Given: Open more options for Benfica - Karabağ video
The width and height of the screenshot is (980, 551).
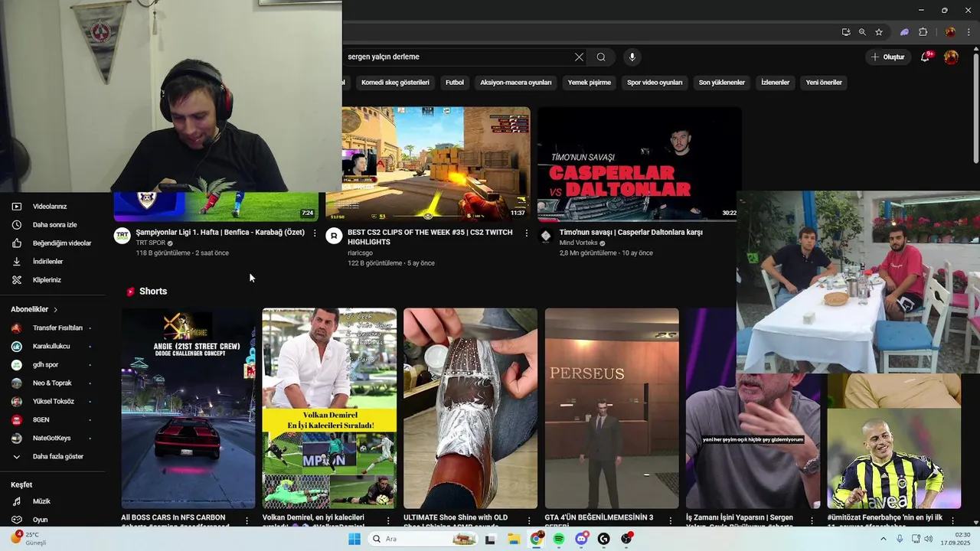Looking at the screenshot, I should tap(315, 233).
